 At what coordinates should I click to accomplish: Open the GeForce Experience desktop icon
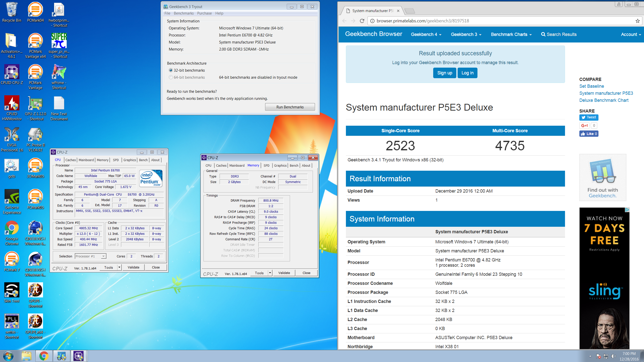[x=12, y=202]
